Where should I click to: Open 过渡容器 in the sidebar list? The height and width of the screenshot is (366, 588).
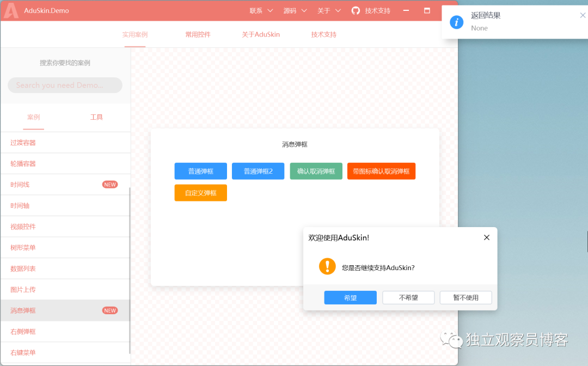(x=65, y=143)
